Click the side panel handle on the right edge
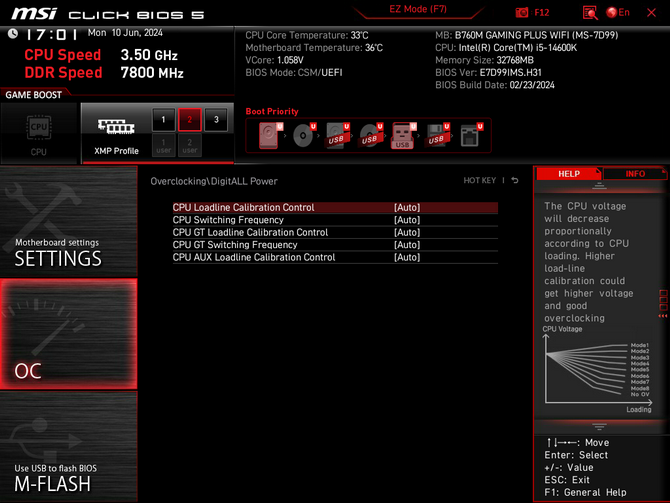This screenshot has height=503, width=670. (663, 304)
